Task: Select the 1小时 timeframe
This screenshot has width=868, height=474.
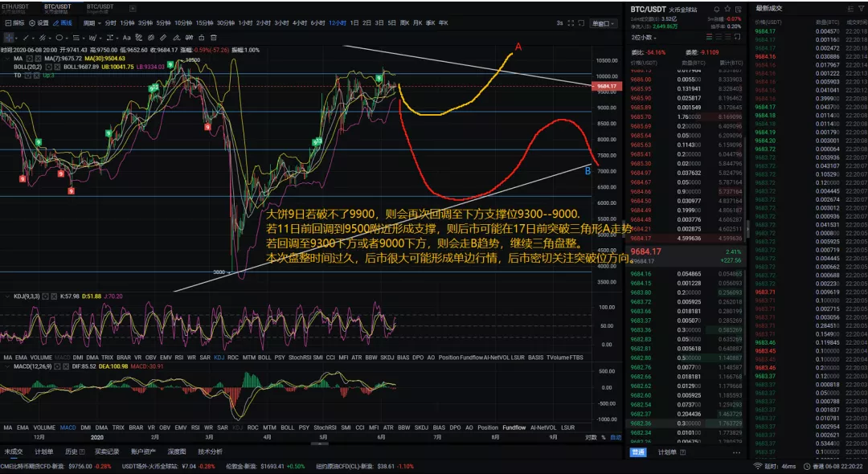Action: click(245, 23)
